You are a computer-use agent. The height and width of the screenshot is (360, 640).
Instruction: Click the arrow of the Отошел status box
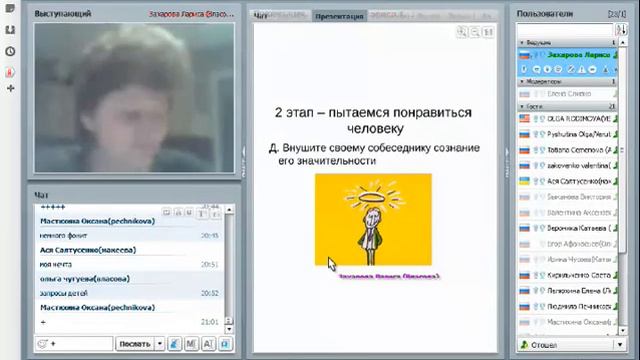click(x=620, y=345)
